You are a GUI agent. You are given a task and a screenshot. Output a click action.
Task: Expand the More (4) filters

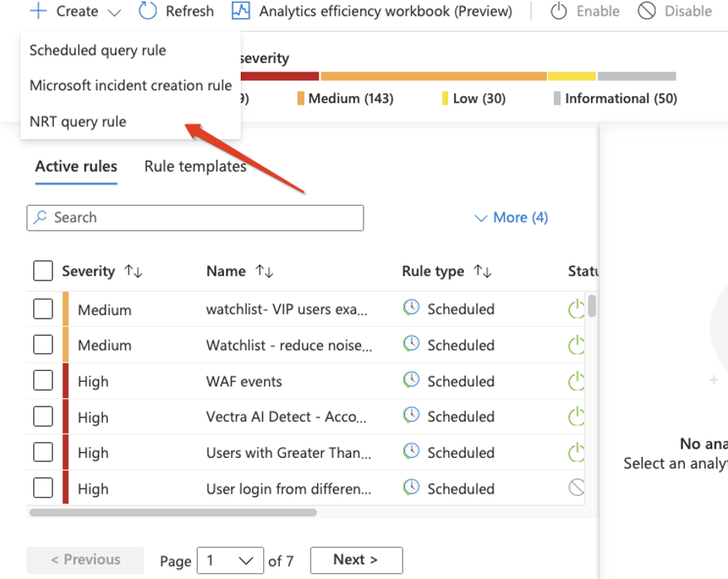(x=511, y=217)
